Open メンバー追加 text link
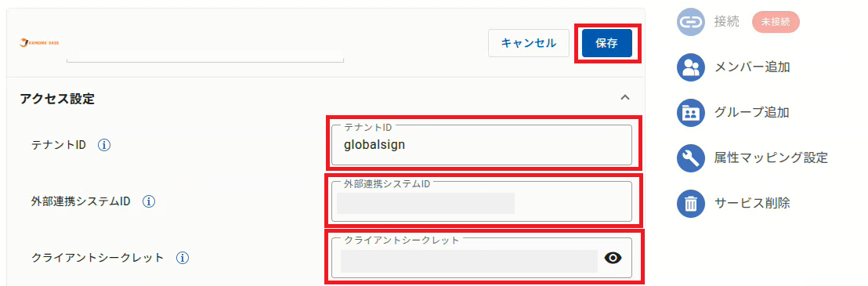 tap(752, 67)
